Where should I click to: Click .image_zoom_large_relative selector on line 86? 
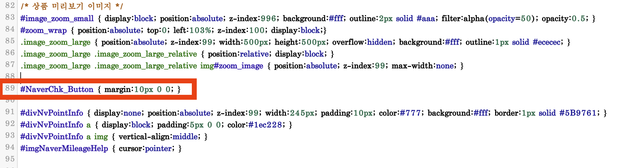[146, 54]
